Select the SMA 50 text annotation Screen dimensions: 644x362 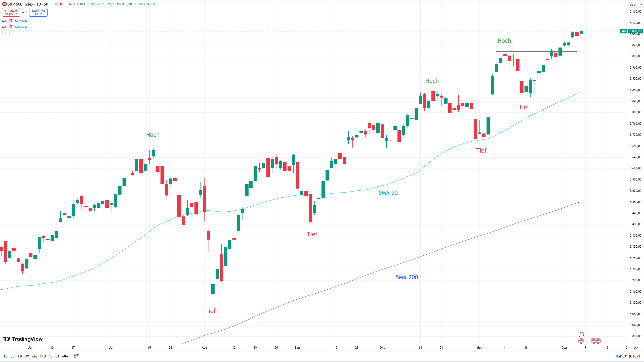coord(388,193)
